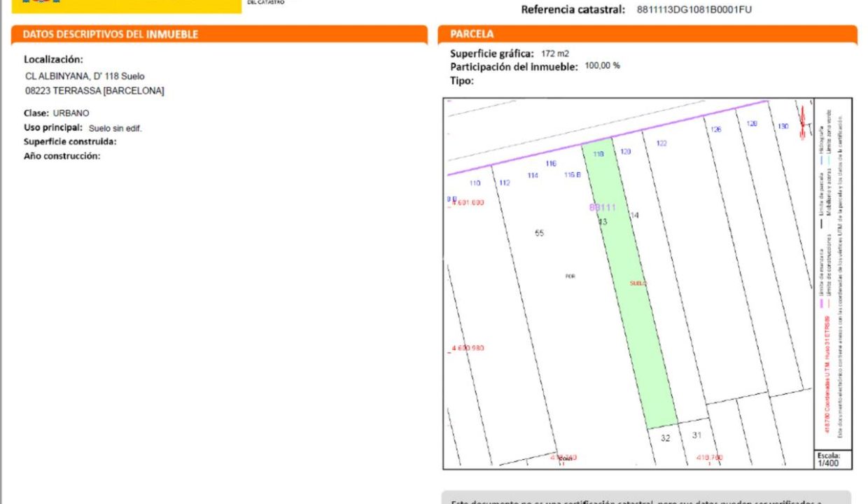Click street number 118 on the map
The width and height of the screenshot is (868, 504).
(598, 154)
